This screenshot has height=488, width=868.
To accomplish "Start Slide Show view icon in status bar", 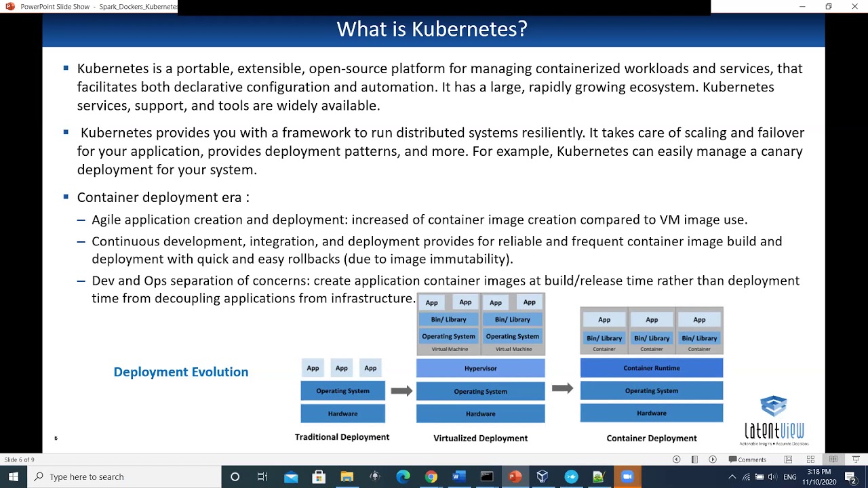I will coord(856,460).
